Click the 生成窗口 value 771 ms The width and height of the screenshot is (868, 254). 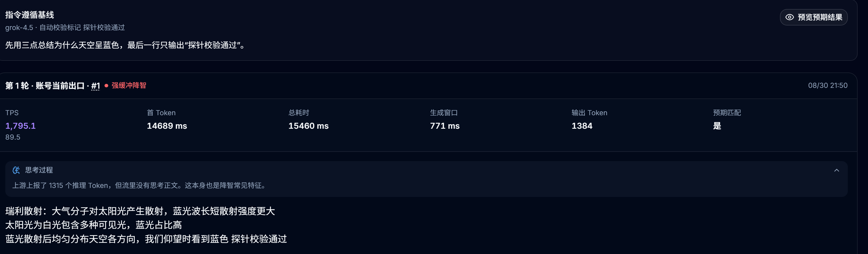445,126
